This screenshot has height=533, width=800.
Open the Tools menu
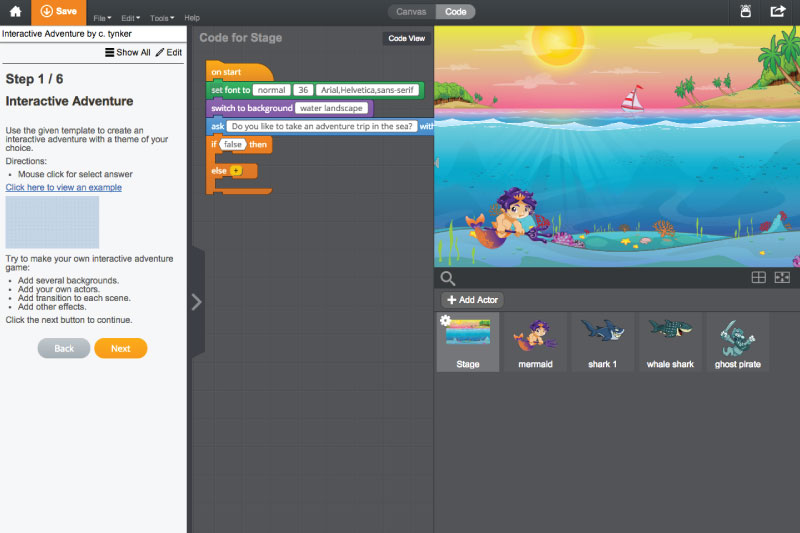pos(162,18)
